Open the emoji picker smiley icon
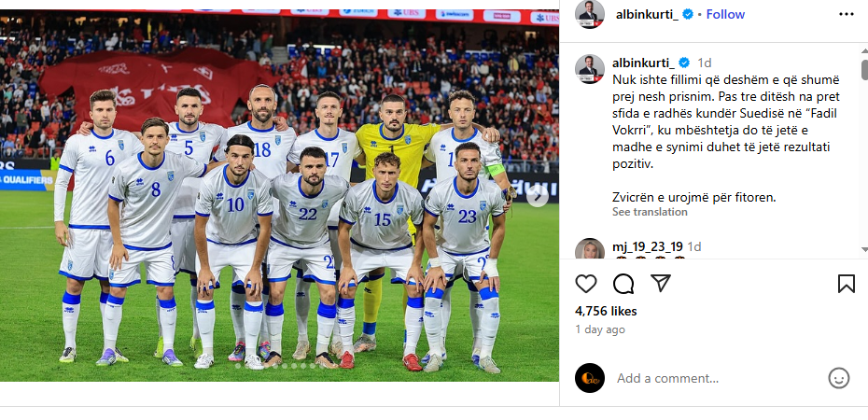 pyautogui.click(x=839, y=379)
